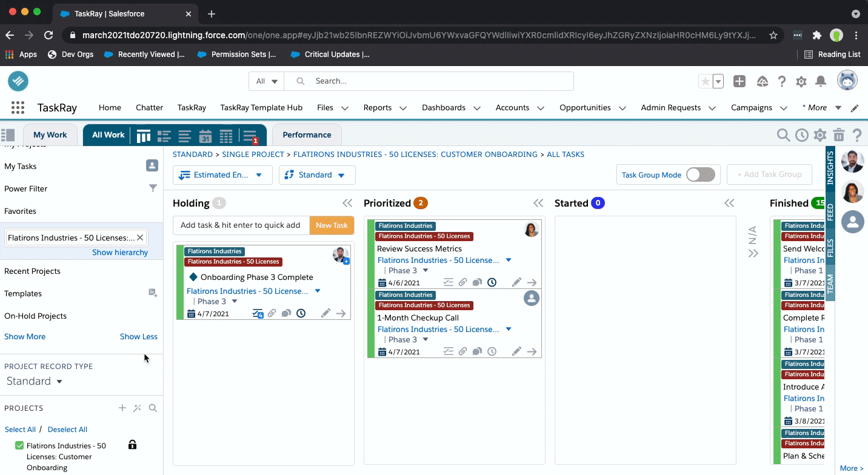The image size is (868, 475).
Task: Open checklist on Onboarding Phase 3 Complete card
Action: tap(258, 313)
